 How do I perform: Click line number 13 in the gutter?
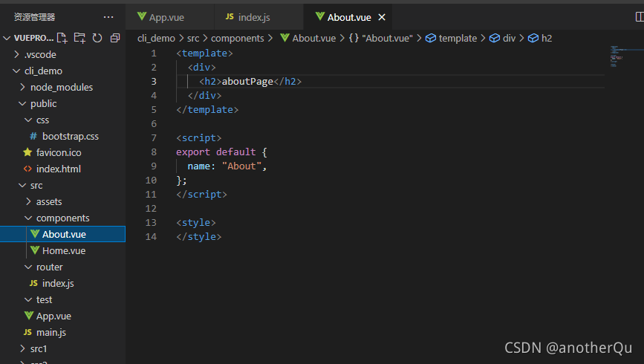click(x=151, y=222)
